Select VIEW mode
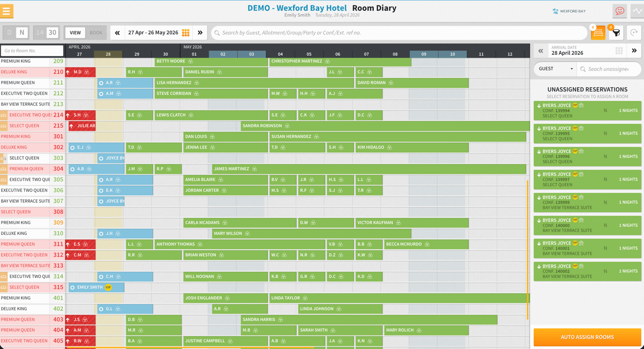This screenshot has width=644, height=349. click(75, 33)
